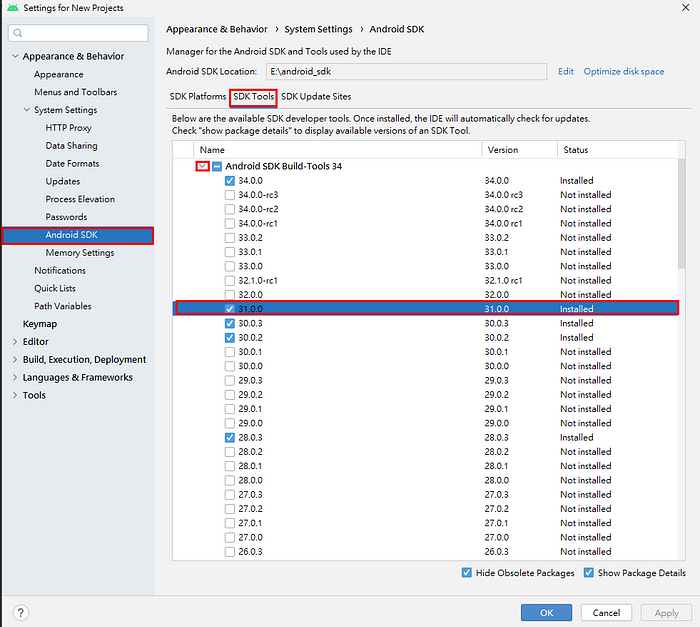
Task: Click the help question mark icon
Action: coord(21,612)
